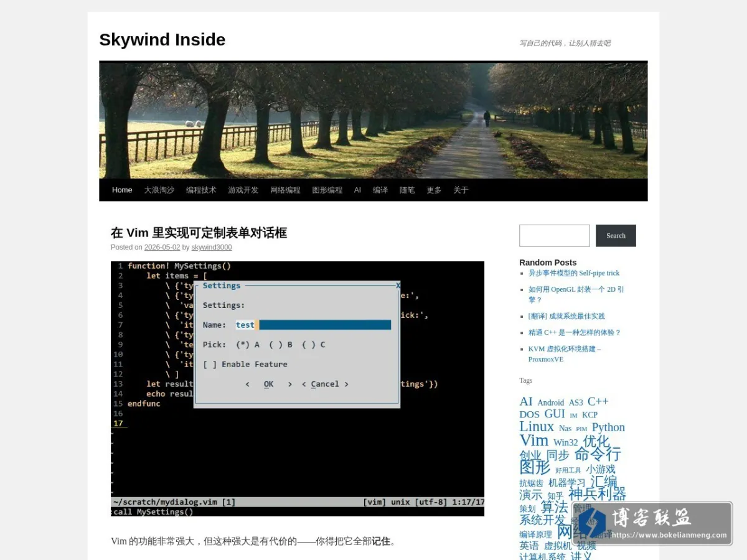Select the 知乎 tag
747x560 pixels.
pyautogui.click(x=555, y=497)
